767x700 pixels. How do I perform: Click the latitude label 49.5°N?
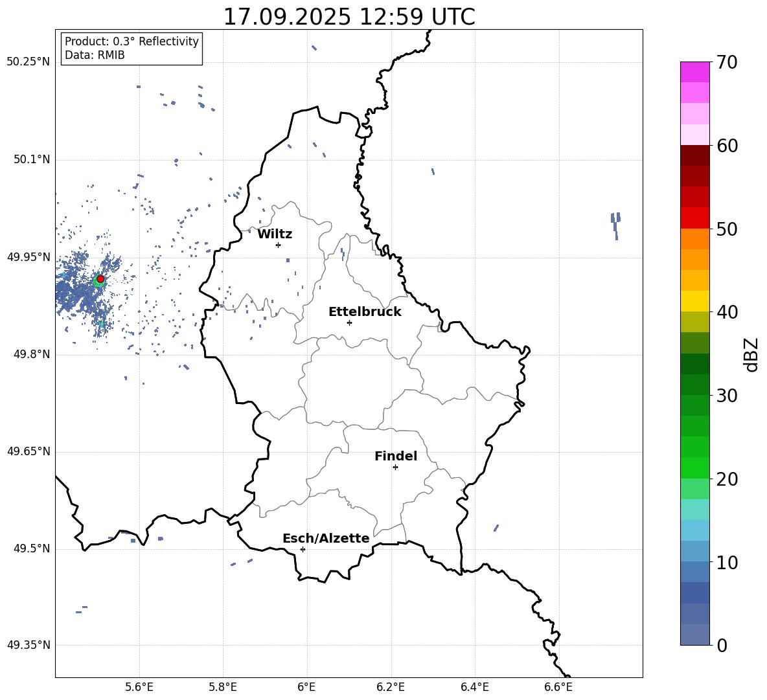tap(32, 548)
